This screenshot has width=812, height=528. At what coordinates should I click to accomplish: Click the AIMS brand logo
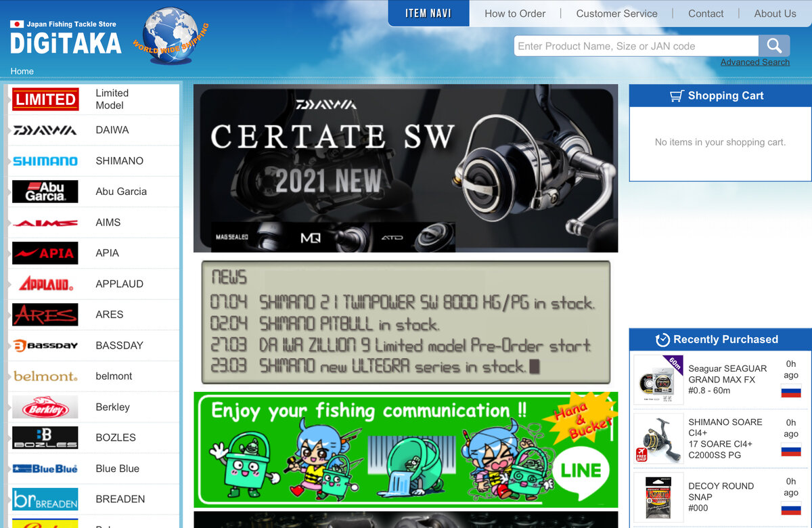click(45, 223)
